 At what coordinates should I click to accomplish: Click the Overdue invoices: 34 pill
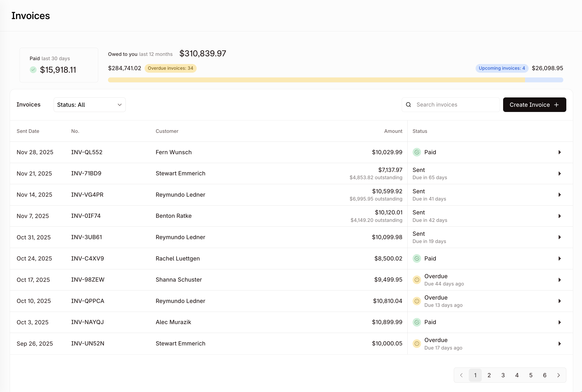coord(171,68)
